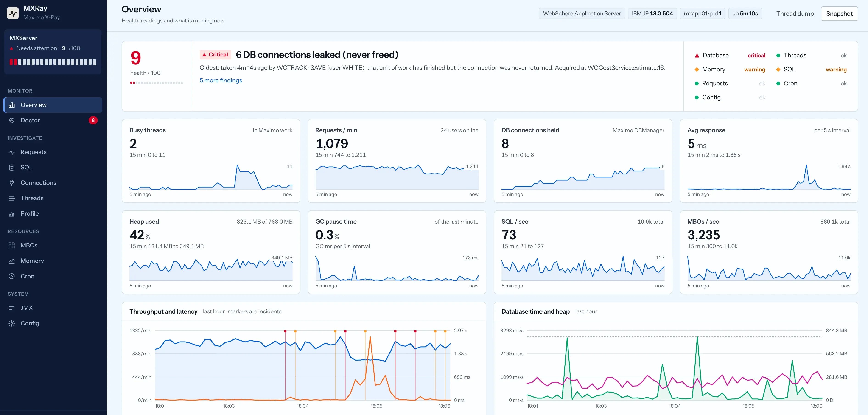Click the 'Database time and heap' chart title
This screenshot has width=868, height=415.
click(x=535, y=311)
